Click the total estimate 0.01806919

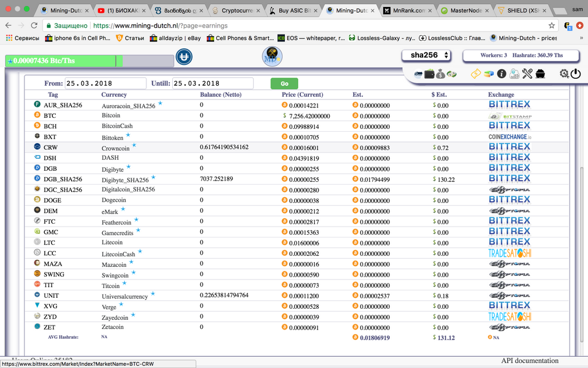pos(374,338)
